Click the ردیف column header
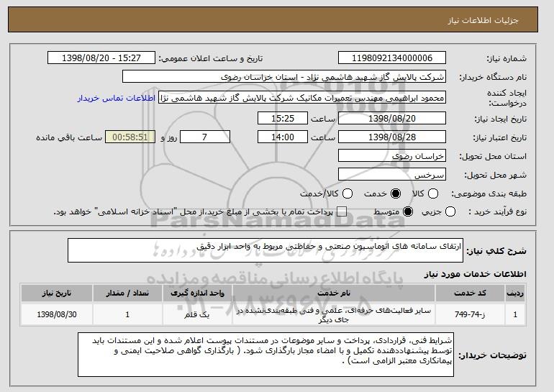 point(515,293)
